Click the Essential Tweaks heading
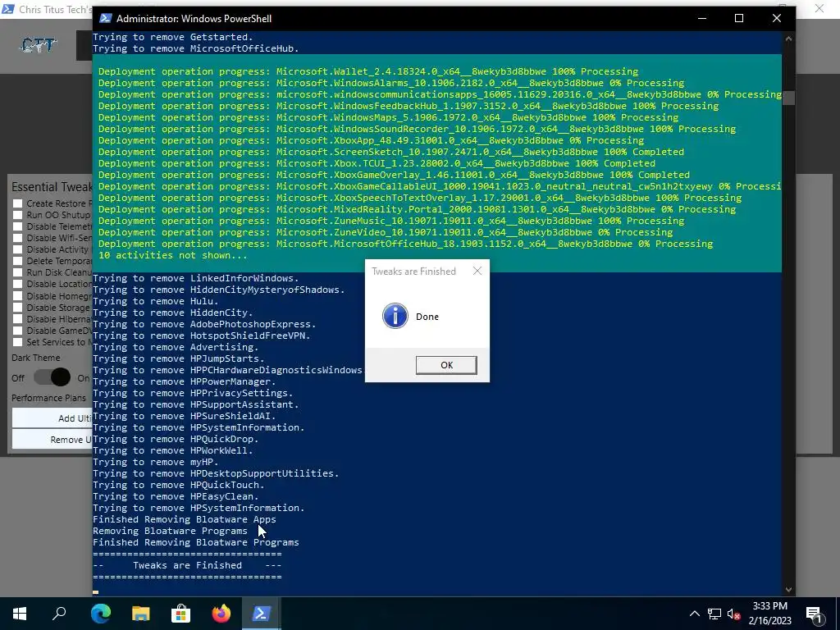 pos(52,187)
